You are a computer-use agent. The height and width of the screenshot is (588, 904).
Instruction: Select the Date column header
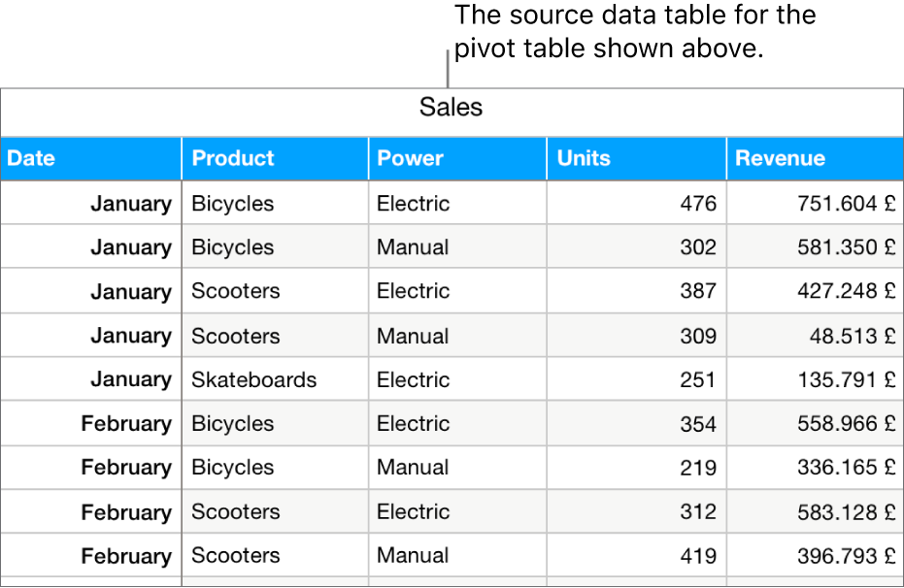pos(90,158)
